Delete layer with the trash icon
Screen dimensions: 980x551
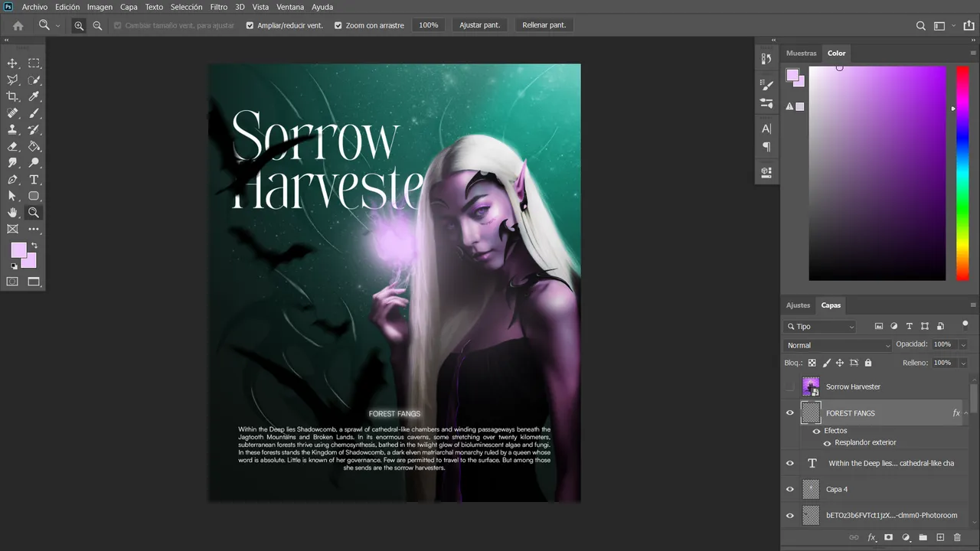[957, 538]
